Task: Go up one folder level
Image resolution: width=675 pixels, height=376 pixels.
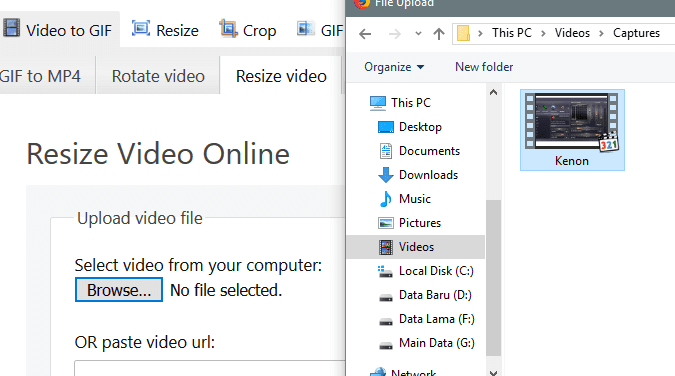Action: [439, 34]
